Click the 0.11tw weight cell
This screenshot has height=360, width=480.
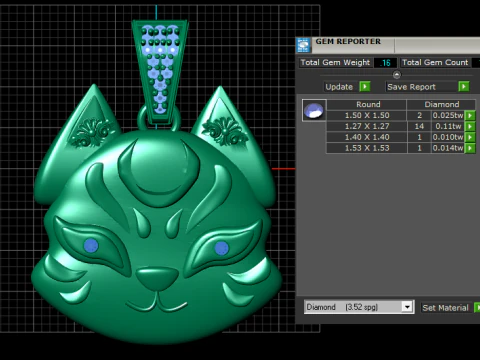pos(448,126)
